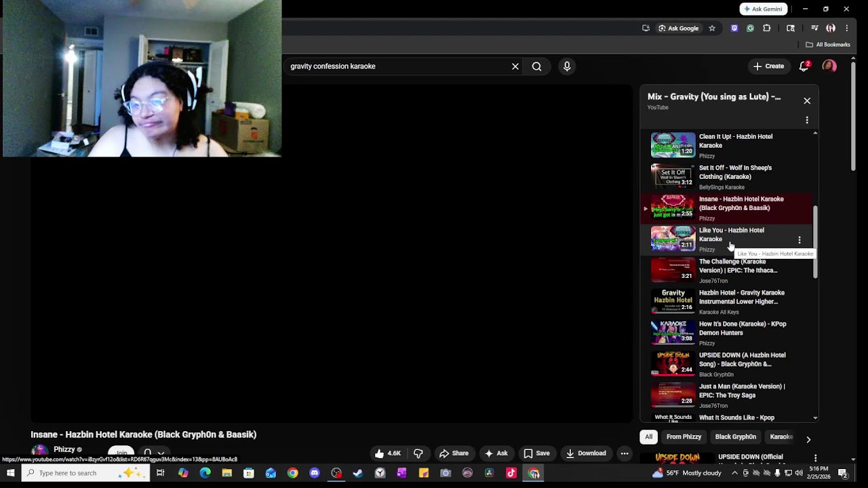The width and height of the screenshot is (868, 488).
Task: Clear the YouTube search box with X
Action: pos(515,66)
